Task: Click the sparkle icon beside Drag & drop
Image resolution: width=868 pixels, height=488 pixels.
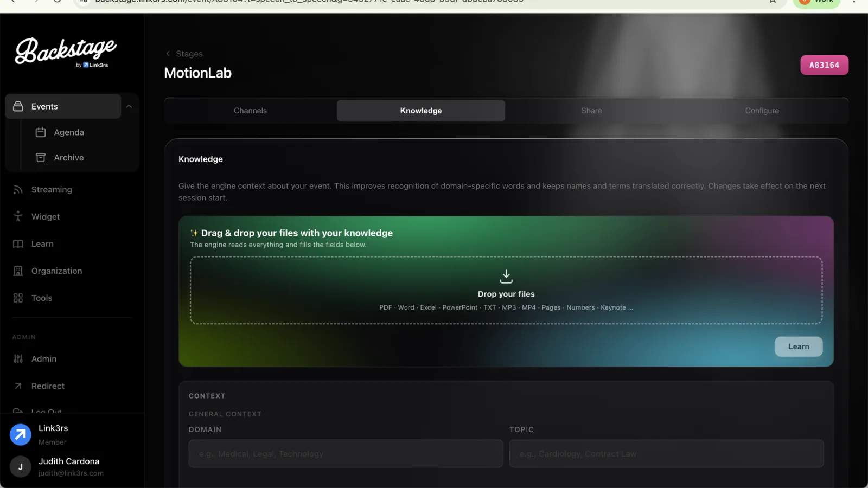Action: 194,233
